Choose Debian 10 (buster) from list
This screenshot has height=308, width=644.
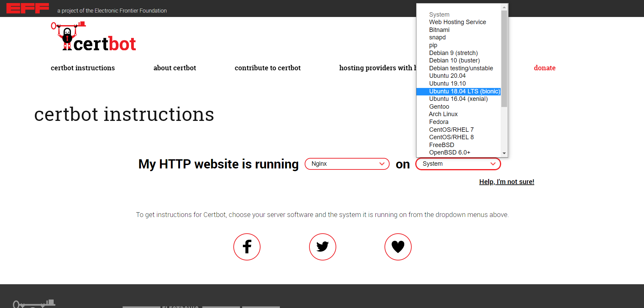[x=454, y=60]
